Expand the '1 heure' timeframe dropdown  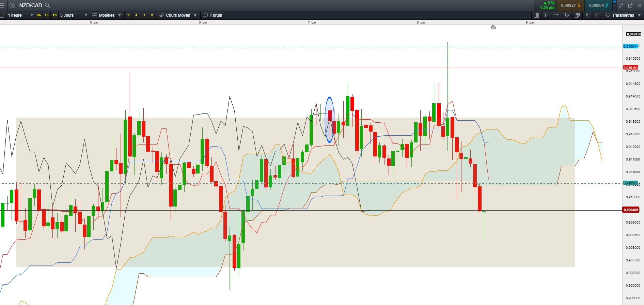(32, 15)
